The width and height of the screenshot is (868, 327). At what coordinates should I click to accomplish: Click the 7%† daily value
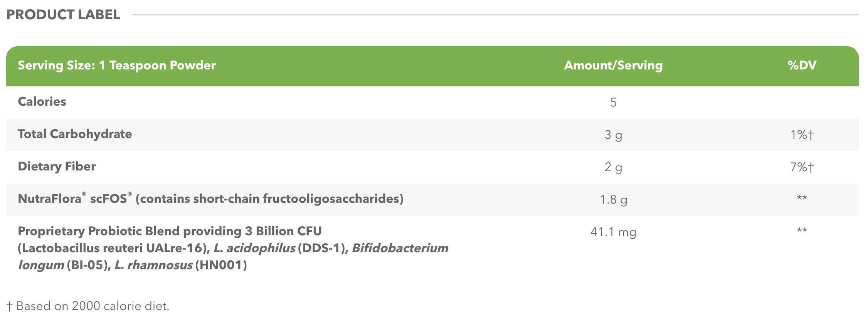click(802, 167)
